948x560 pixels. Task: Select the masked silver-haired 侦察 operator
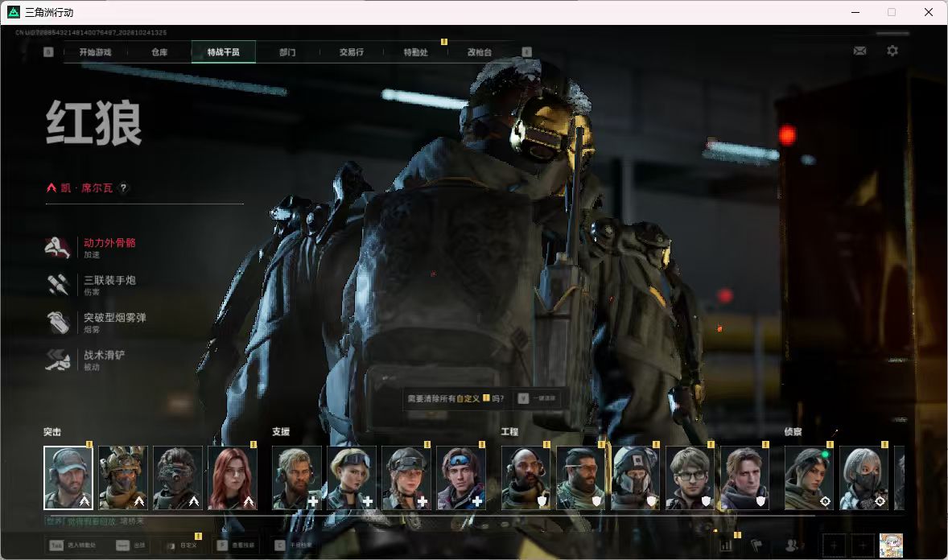pyautogui.click(x=864, y=478)
